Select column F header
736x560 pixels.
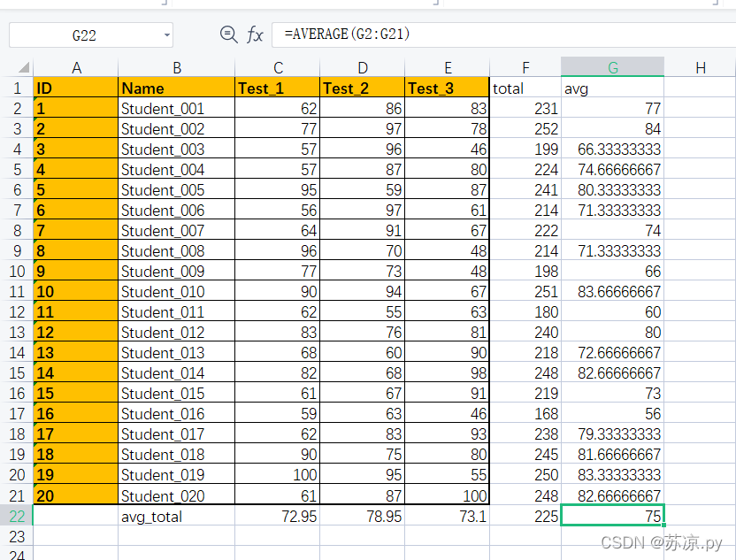pos(525,67)
